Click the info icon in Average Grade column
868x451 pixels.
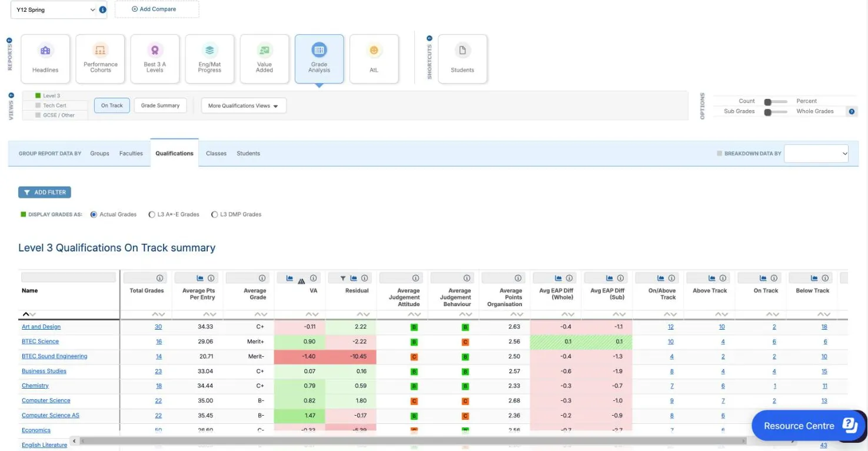click(262, 278)
